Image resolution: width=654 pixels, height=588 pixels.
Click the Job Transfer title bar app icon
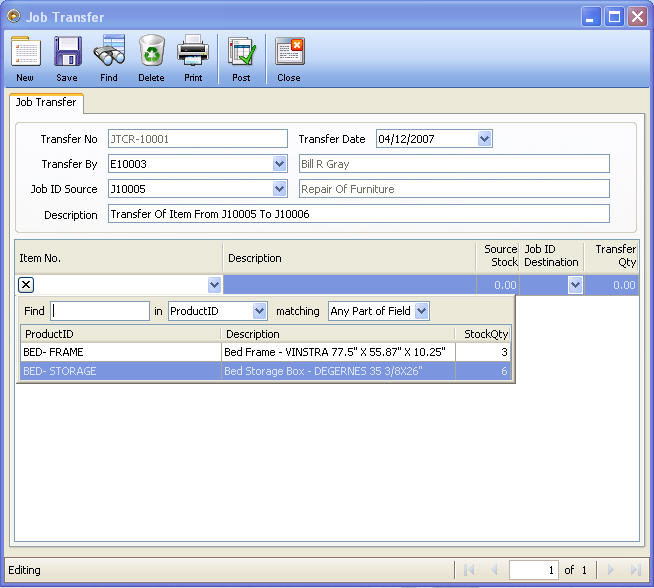click(14, 16)
